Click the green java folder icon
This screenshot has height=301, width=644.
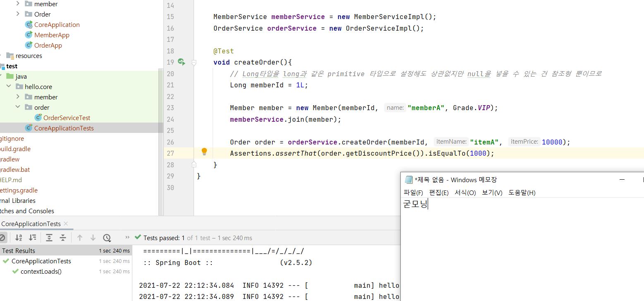tap(10, 76)
